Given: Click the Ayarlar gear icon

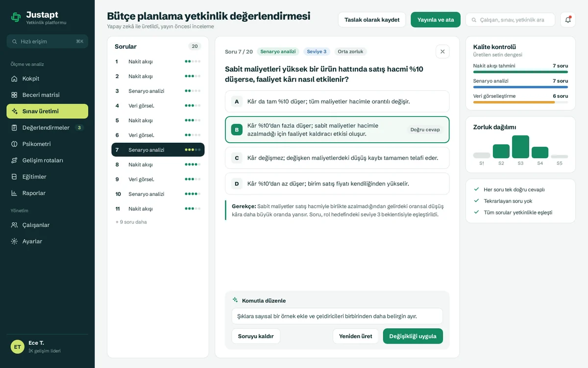Looking at the screenshot, I should tap(15, 241).
